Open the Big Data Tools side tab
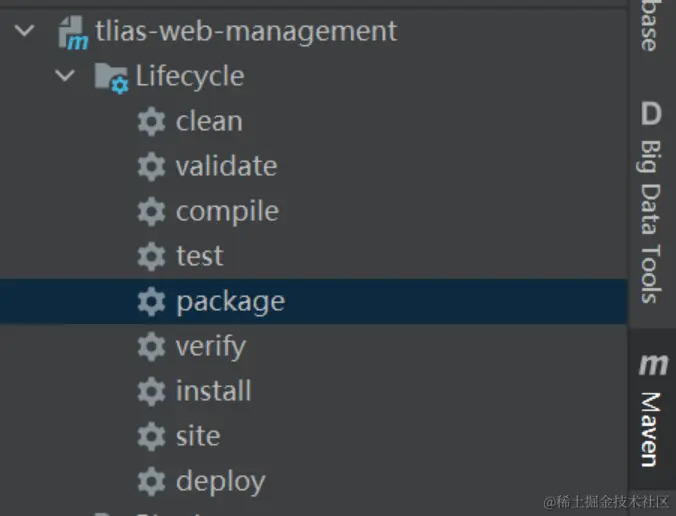 tap(652, 200)
